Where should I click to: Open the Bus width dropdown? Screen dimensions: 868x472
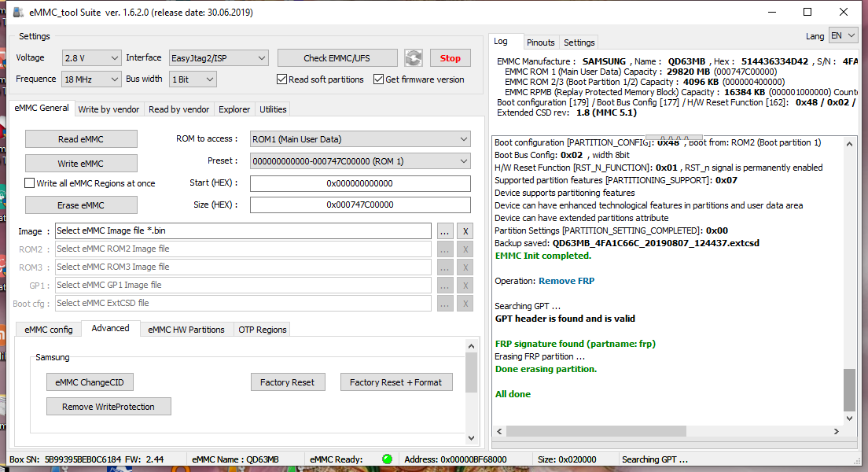pyautogui.click(x=193, y=79)
